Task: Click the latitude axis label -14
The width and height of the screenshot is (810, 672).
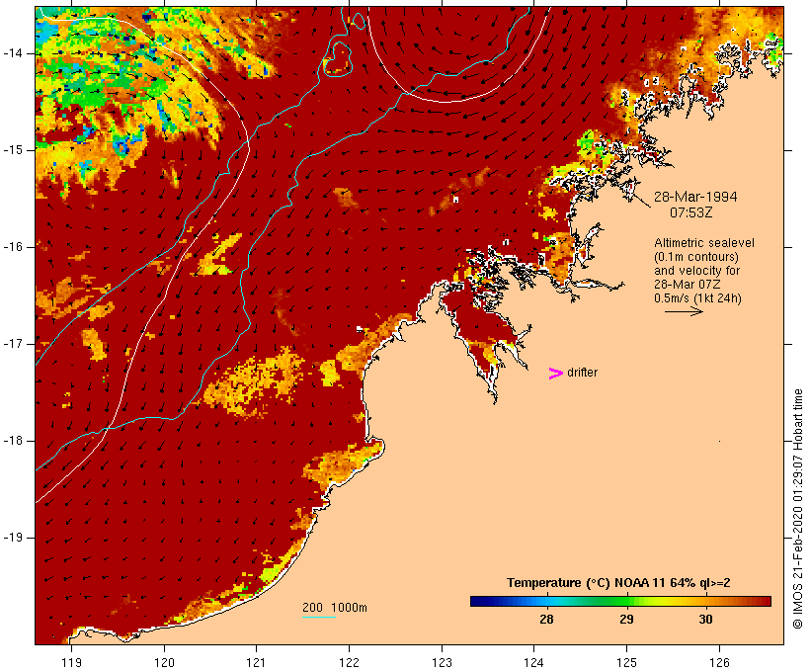Action: point(13,53)
